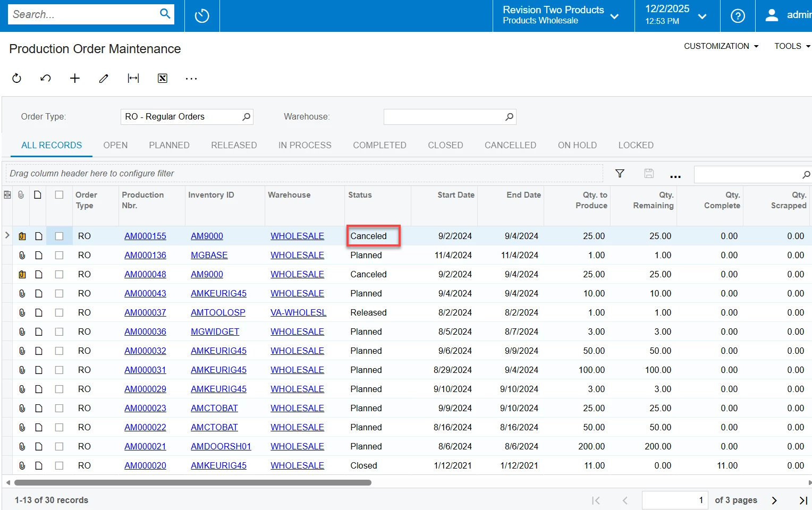Open the TOOLS dropdown menu
Image resolution: width=812 pixels, height=510 pixels.
[792, 46]
